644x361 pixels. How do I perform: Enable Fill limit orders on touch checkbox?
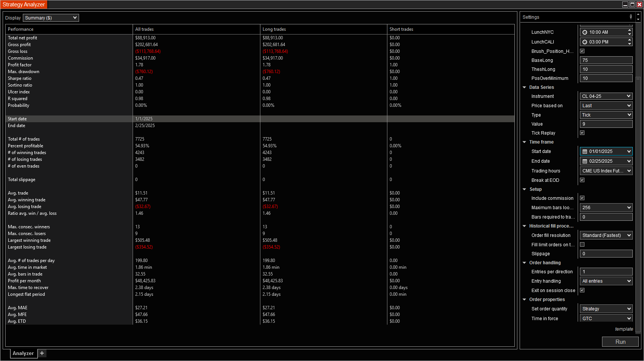(x=582, y=244)
